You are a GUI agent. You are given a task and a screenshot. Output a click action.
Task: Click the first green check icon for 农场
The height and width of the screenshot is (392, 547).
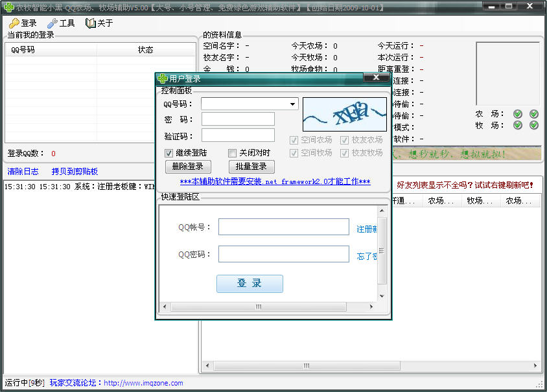(518, 113)
